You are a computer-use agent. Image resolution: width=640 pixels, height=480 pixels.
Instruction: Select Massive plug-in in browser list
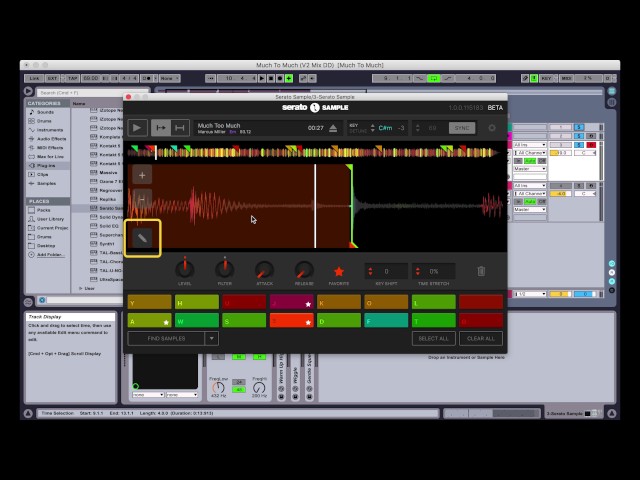point(108,173)
